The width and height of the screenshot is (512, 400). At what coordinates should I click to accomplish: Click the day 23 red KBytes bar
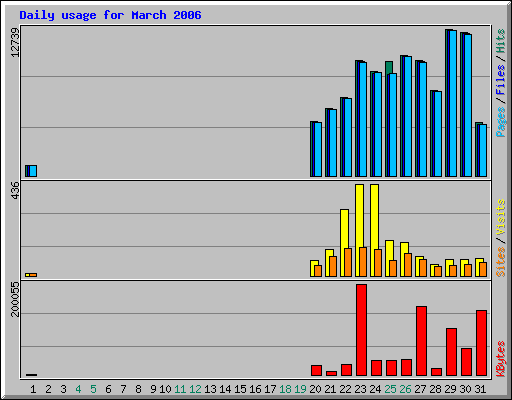[x=361, y=330]
